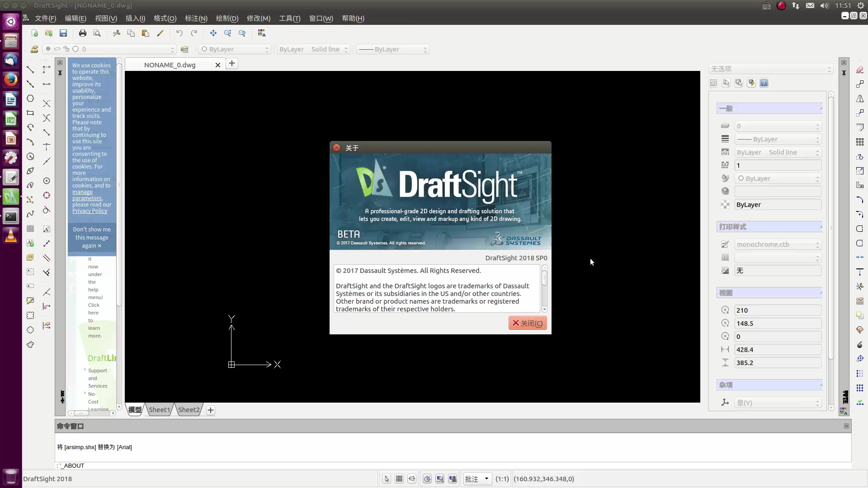Click the Copy icon in toolbar
The height and width of the screenshot is (488, 868).
pyautogui.click(x=131, y=33)
